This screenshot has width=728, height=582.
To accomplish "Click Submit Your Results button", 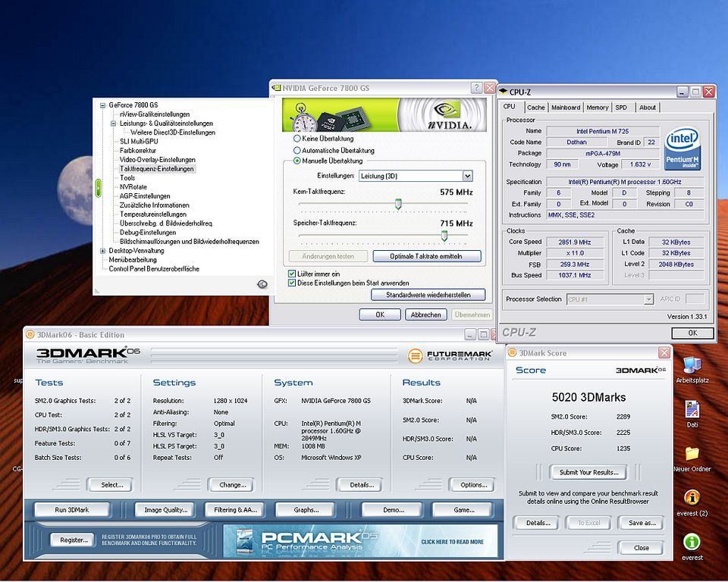I will pyautogui.click(x=588, y=472).
